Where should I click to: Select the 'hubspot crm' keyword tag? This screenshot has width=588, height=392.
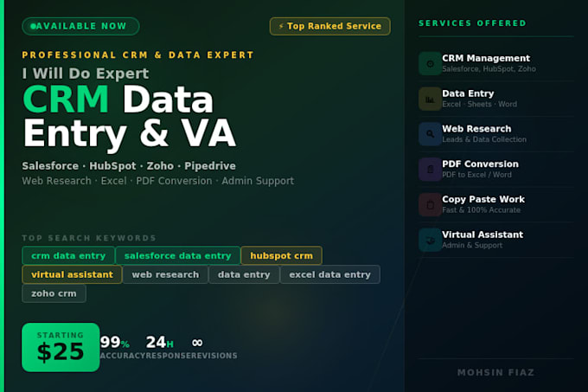coord(281,256)
